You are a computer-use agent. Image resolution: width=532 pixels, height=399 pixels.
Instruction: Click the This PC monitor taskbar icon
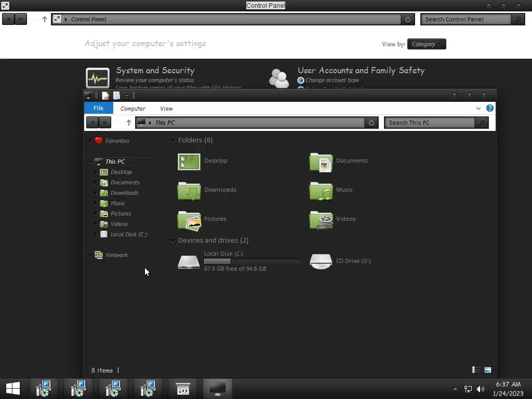218,389
